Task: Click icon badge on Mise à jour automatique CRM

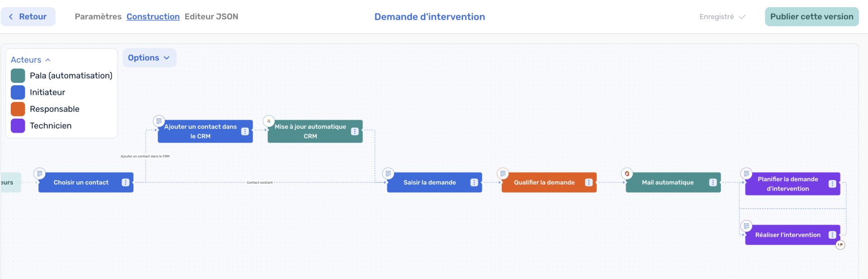Action: click(x=269, y=121)
